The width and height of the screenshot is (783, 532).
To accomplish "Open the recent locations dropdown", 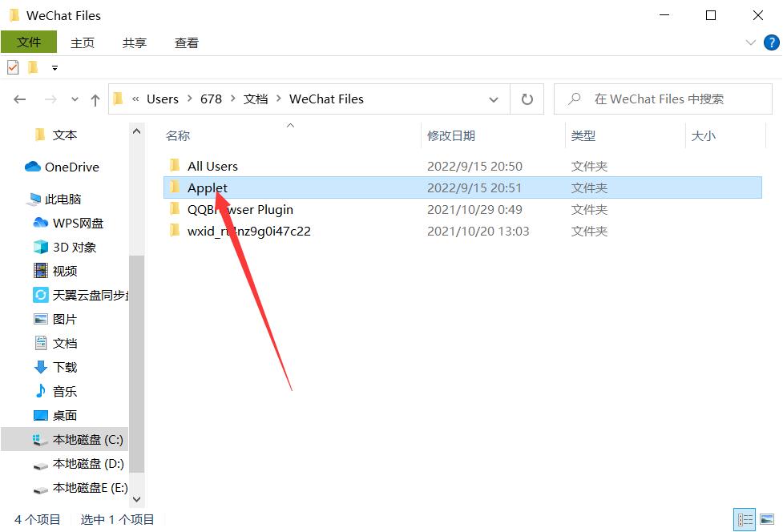I will pos(75,99).
